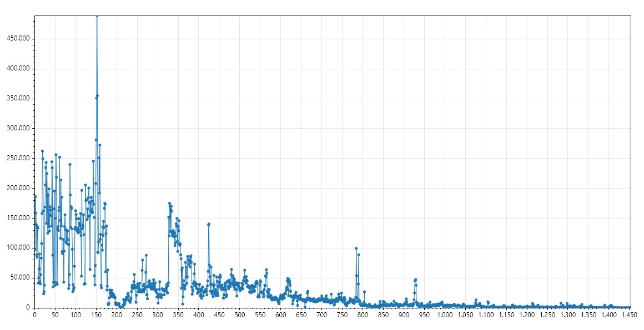Click the 1.000 x-axis tick label
The height and width of the screenshot is (330, 644).
(445, 315)
